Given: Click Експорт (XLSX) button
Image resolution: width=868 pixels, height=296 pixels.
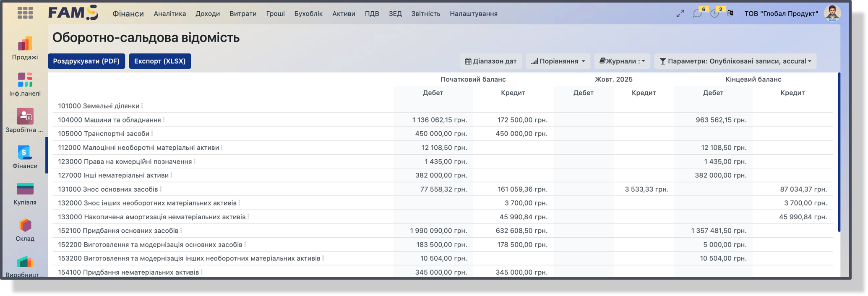Looking at the screenshot, I should point(160,61).
